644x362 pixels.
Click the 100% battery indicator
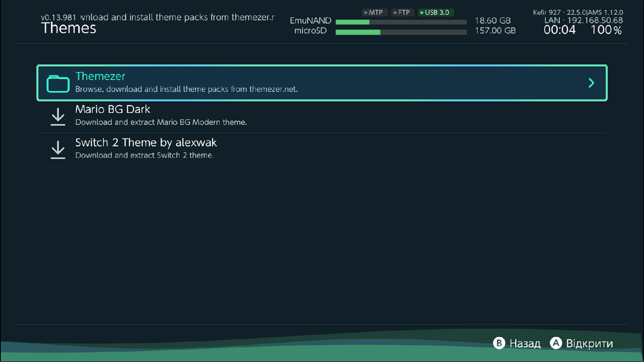pos(606,30)
